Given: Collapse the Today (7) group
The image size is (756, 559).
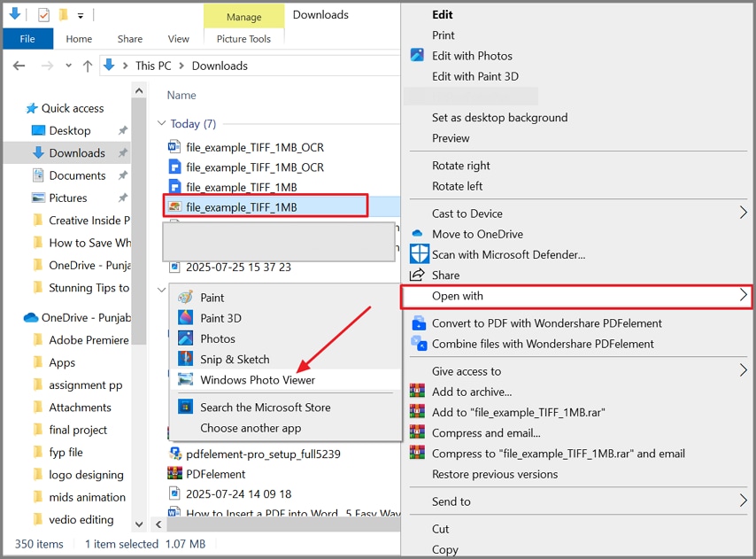Looking at the screenshot, I should coord(161,123).
